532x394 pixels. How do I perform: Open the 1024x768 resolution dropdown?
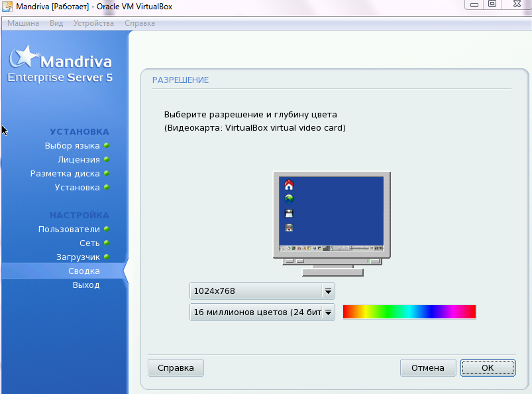262,291
